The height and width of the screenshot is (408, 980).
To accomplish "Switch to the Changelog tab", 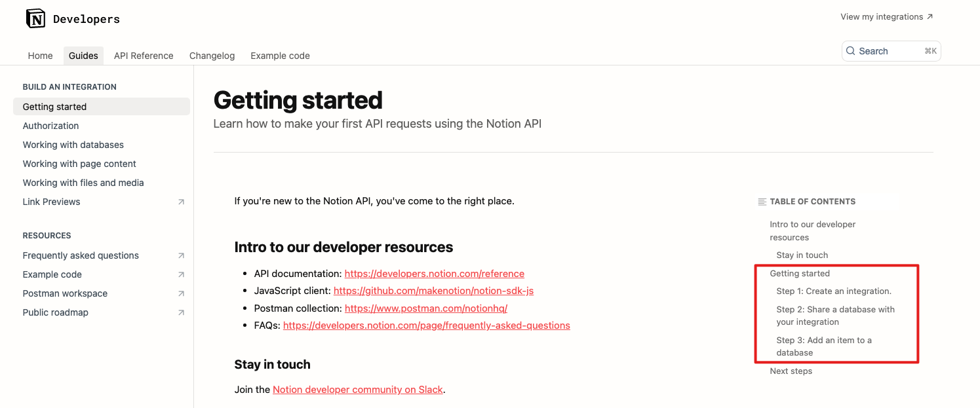I will click(212, 56).
